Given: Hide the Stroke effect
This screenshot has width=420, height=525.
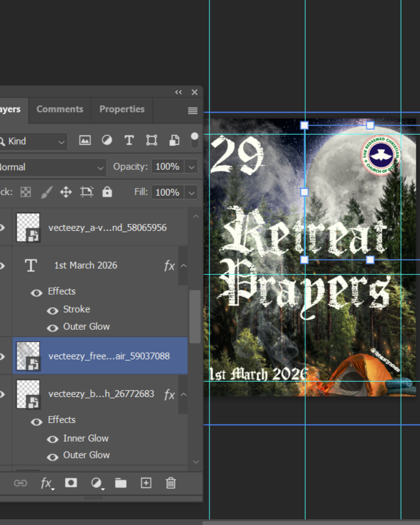Looking at the screenshot, I should 52,311.
